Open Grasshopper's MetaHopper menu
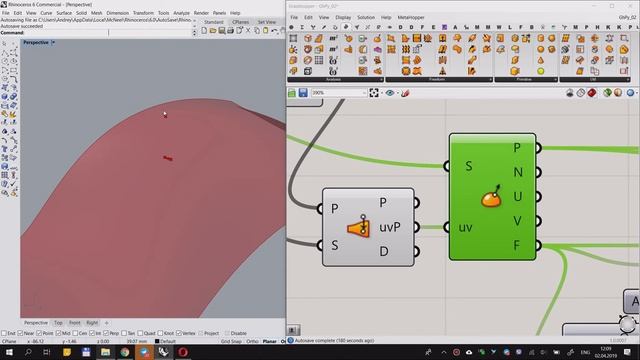 coord(411,18)
